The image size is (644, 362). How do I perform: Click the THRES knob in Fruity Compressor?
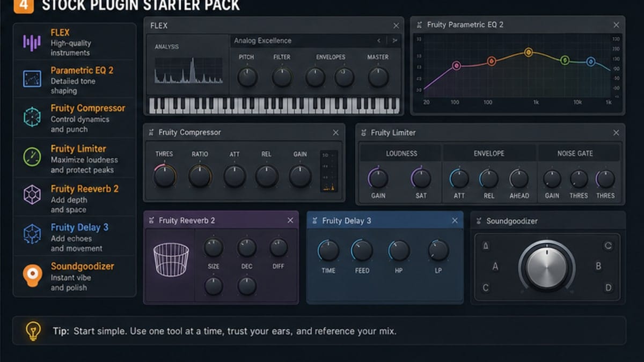point(165,176)
